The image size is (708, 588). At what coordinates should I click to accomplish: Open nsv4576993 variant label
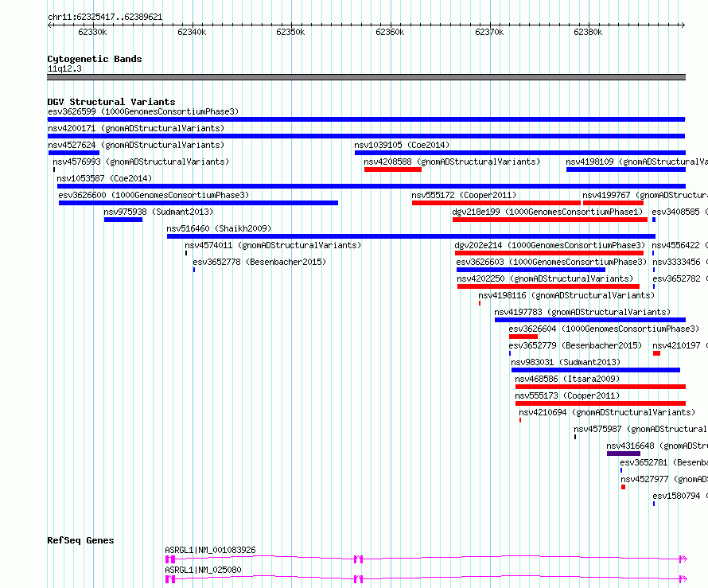pos(141,162)
